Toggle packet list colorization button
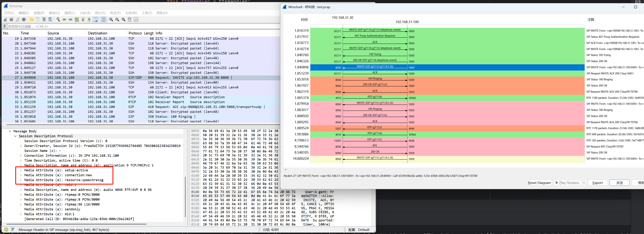This screenshot has width=644, height=234. click(103, 19)
